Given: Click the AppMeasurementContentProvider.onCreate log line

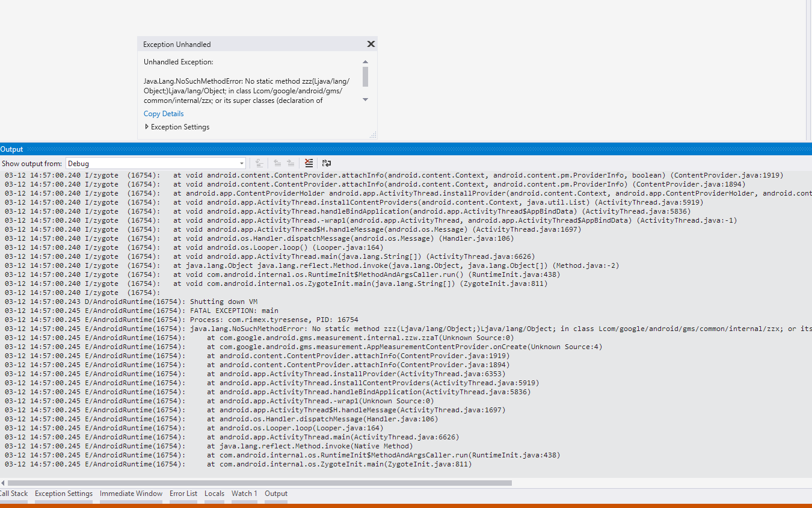Looking at the screenshot, I should coord(303,347).
